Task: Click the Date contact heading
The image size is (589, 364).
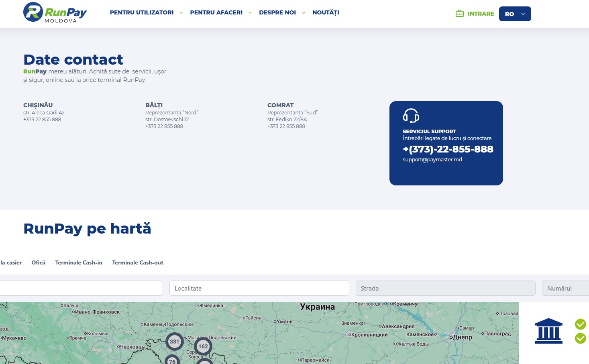Action: 73,59
